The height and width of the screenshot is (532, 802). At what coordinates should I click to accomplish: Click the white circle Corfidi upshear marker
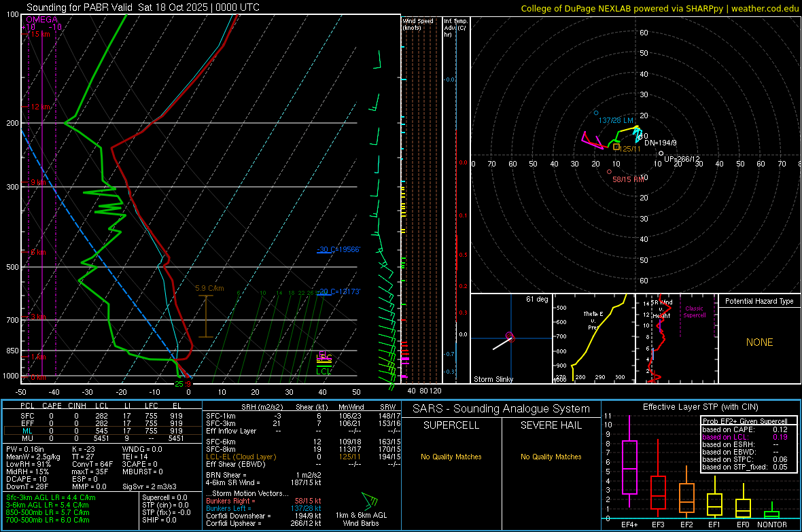661,154
